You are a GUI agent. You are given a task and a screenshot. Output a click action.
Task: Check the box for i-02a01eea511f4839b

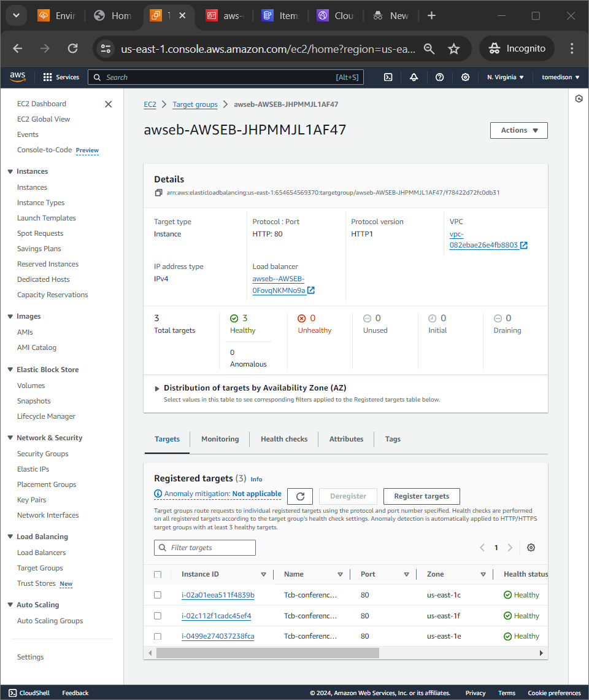tap(158, 595)
